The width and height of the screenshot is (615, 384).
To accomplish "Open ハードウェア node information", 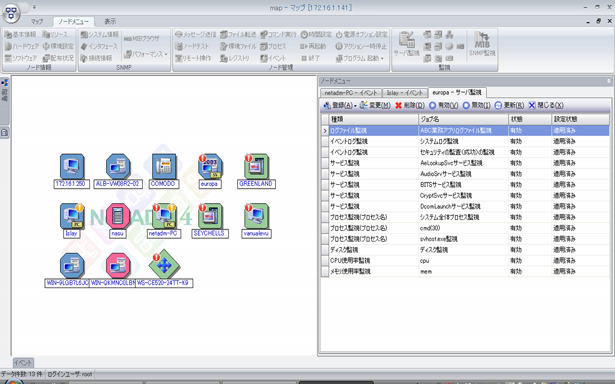I will coord(22,46).
